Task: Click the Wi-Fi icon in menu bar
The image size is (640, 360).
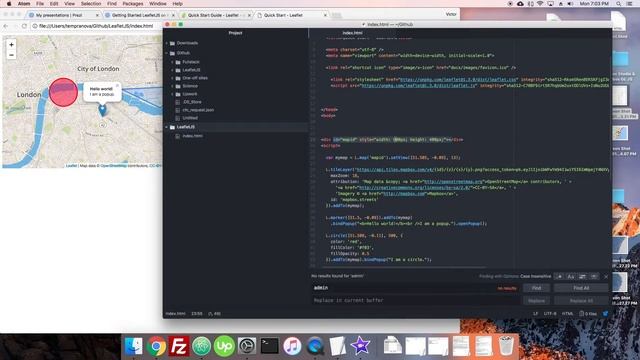Action: (540, 4)
